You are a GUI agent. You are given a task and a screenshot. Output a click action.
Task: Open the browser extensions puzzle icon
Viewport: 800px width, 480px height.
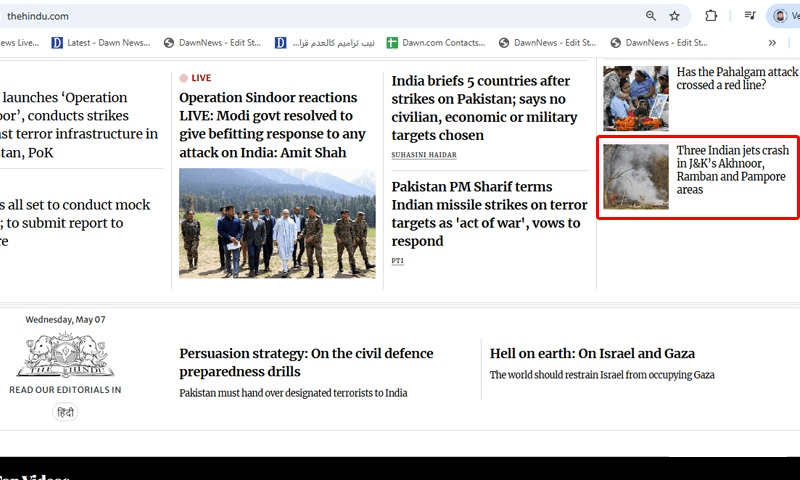pos(711,16)
